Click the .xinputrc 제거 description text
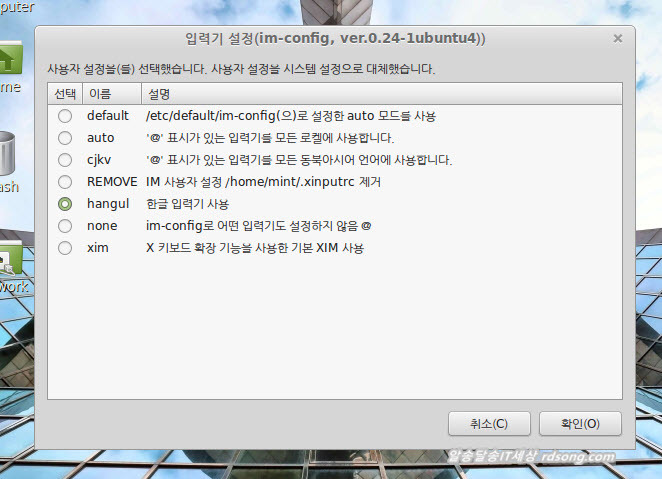 click(x=263, y=182)
